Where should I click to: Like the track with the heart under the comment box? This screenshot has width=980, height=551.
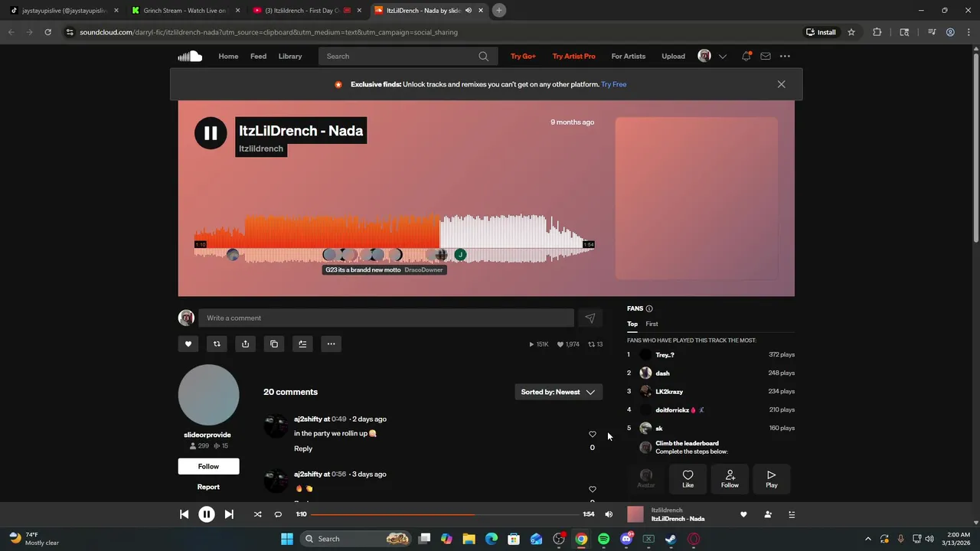tap(188, 344)
